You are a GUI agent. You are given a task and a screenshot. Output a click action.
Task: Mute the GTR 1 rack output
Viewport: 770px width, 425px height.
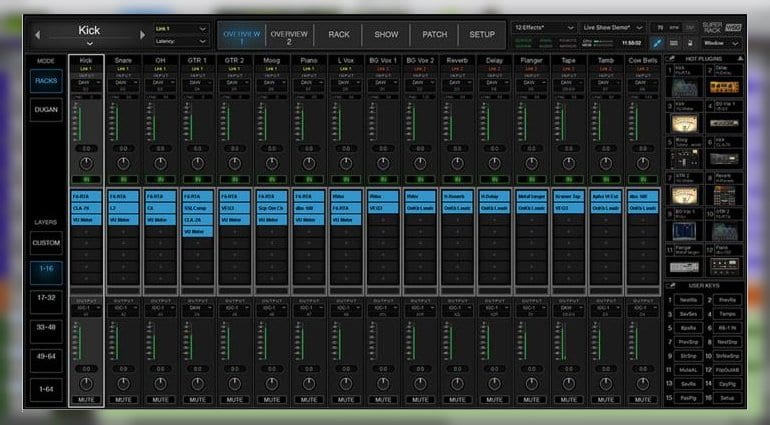(197, 400)
